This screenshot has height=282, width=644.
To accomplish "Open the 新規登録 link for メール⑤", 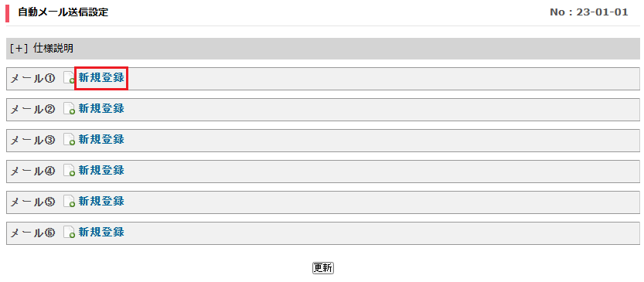I will (101, 201).
